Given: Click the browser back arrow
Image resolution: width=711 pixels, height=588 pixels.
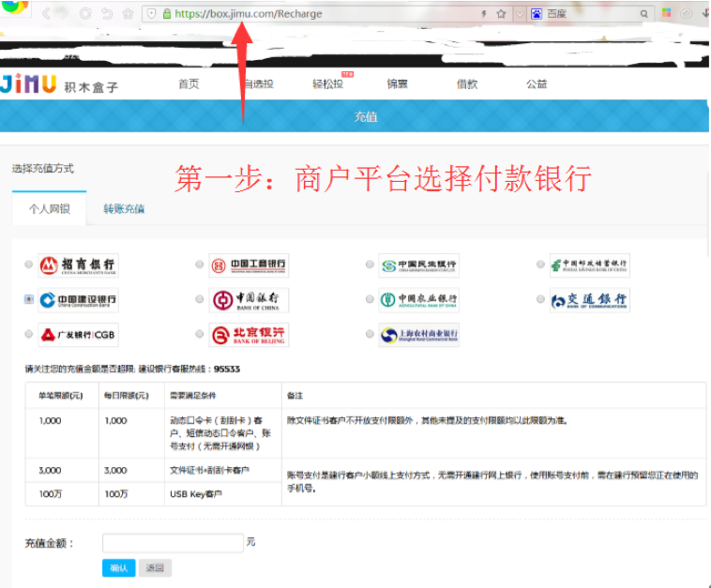Looking at the screenshot, I should (46, 14).
